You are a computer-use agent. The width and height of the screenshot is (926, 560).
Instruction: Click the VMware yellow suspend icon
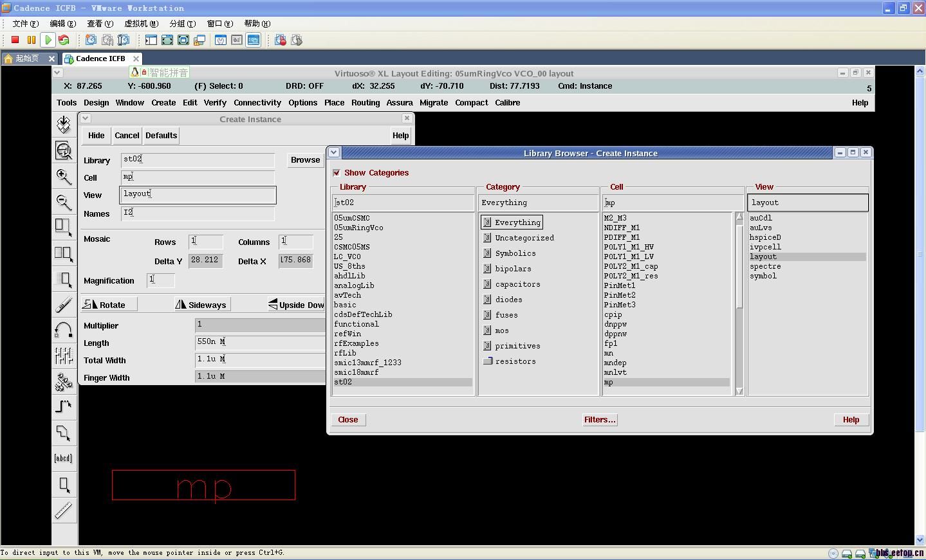coord(31,40)
